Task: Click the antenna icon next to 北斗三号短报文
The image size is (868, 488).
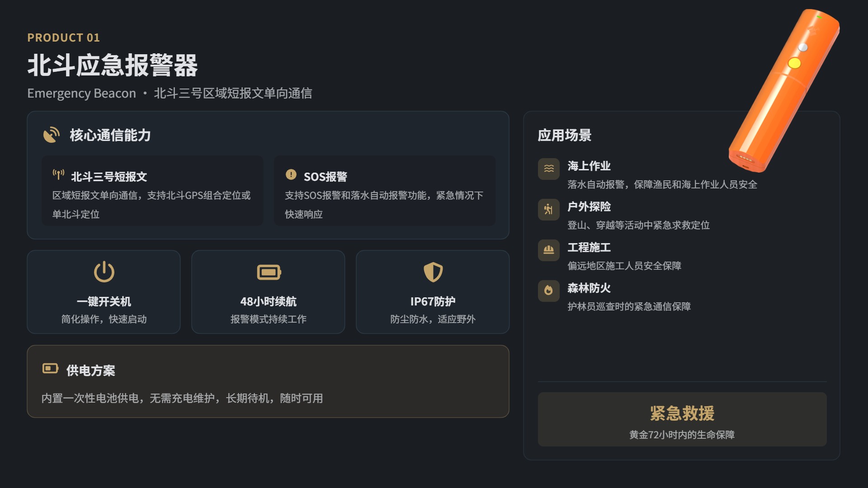Action: 58,174
